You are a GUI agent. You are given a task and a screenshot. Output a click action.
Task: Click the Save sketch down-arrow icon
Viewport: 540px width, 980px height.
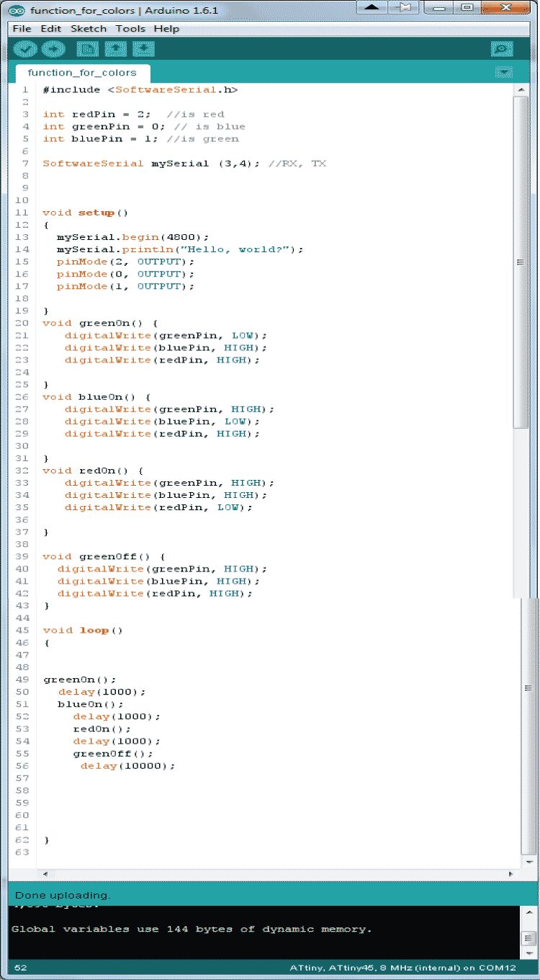click(x=144, y=49)
